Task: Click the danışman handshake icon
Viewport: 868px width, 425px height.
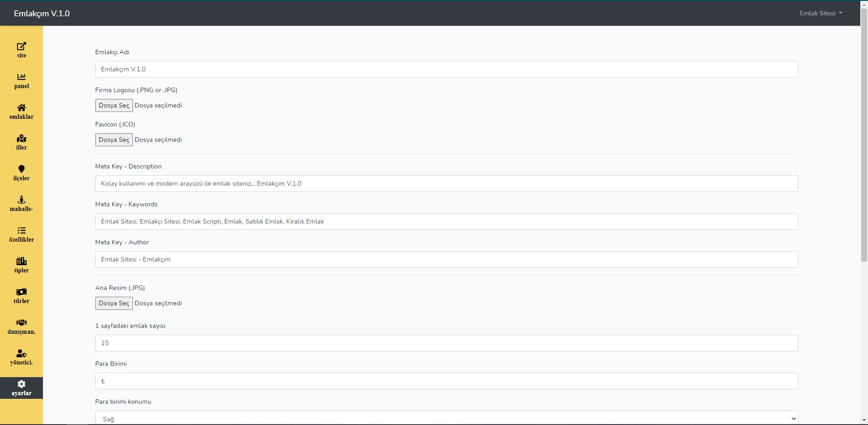Action: click(21, 322)
